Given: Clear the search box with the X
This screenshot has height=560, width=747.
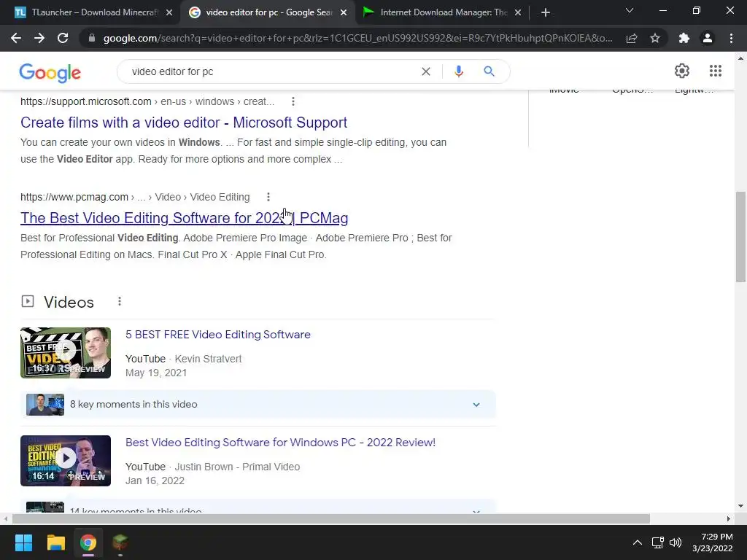Looking at the screenshot, I should 426,71.
